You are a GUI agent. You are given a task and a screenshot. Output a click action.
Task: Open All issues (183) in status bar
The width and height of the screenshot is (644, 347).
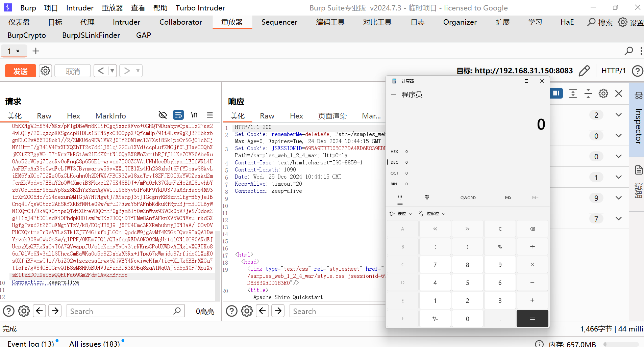[95, 343]
